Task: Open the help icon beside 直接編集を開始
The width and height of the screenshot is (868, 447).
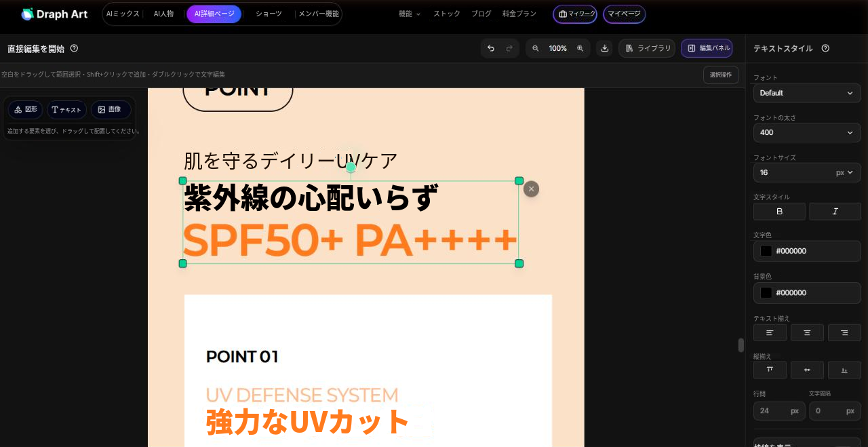Action: [x=74, y=48]
